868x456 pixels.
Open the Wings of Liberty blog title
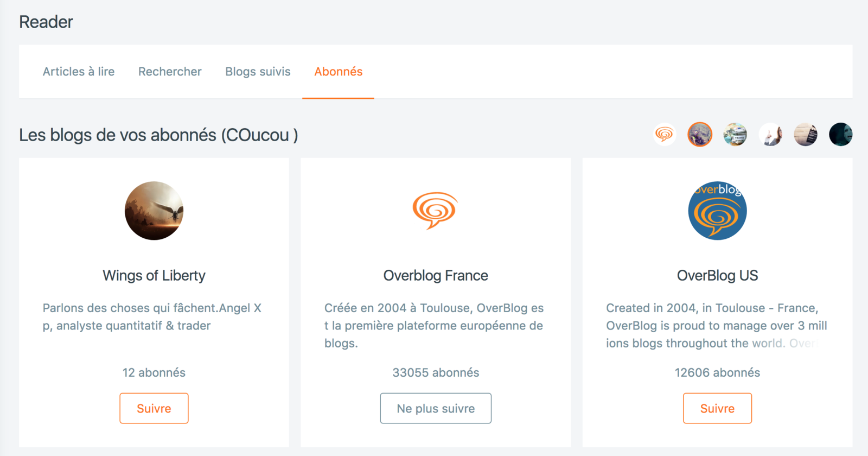point(154,276)
